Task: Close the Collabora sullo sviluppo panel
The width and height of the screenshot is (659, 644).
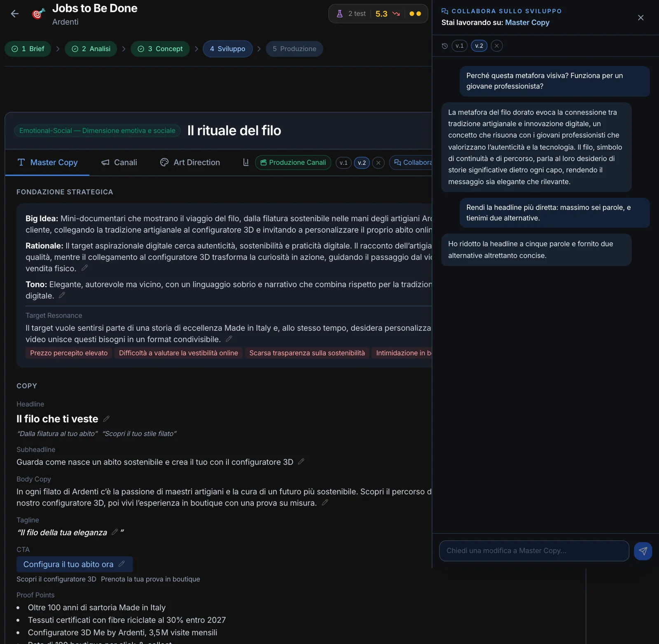Action: click(641, 18)
